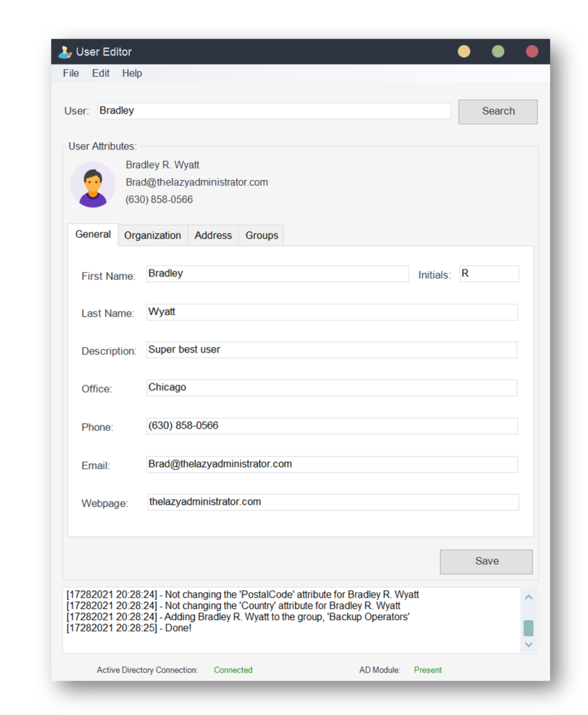Screen dimensions: 588x715
Task: Click the log line about 'PostalCode' attribute
Action: (x=243, y=595)
